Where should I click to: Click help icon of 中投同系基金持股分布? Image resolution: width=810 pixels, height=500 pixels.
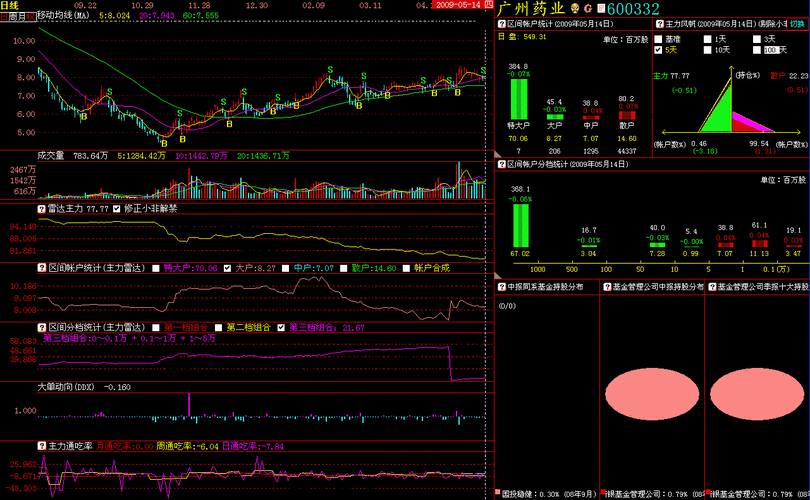click(x=501, y=287)
